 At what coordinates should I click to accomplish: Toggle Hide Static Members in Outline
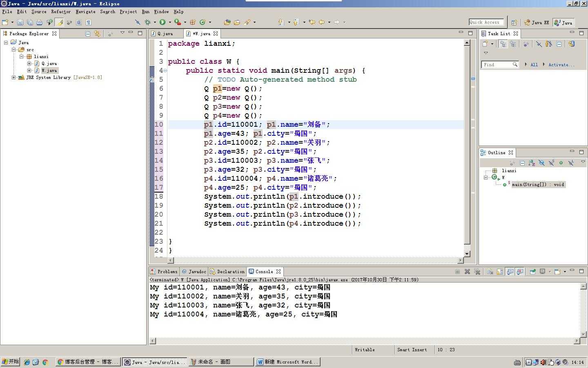click(x=551, y=163)
